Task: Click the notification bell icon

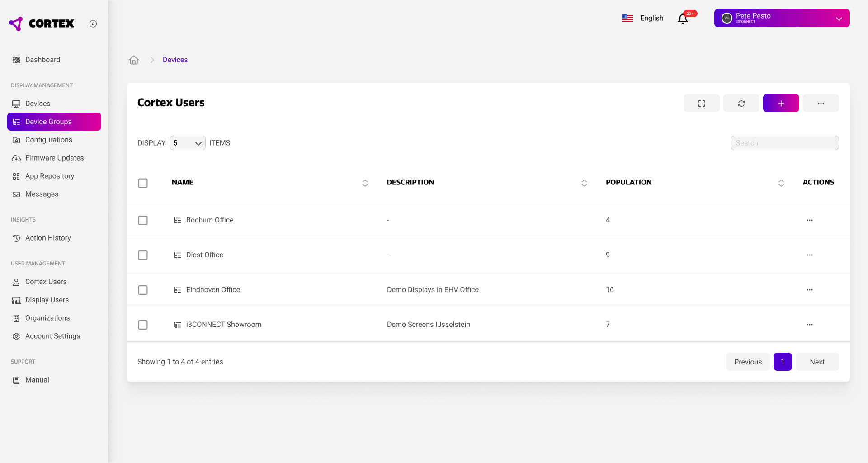Action: tap(683, 19)
